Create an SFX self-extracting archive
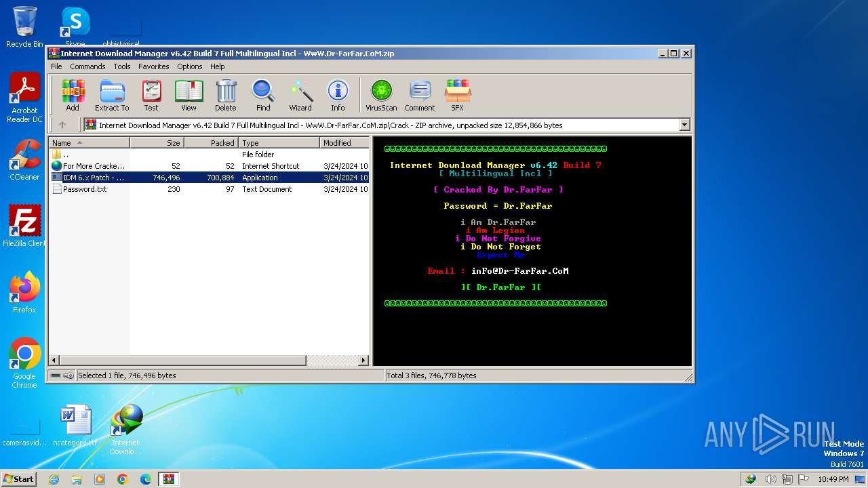 [458, 95]
